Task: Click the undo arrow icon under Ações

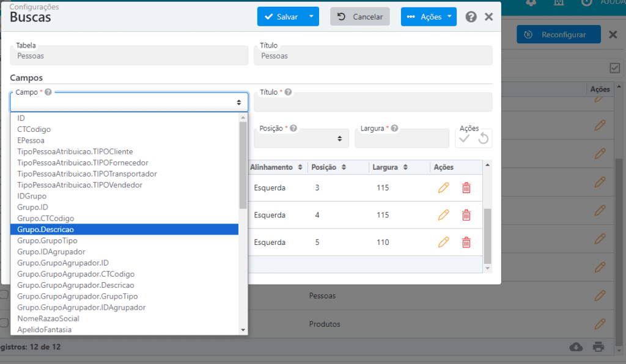Action: click(484, 139)
